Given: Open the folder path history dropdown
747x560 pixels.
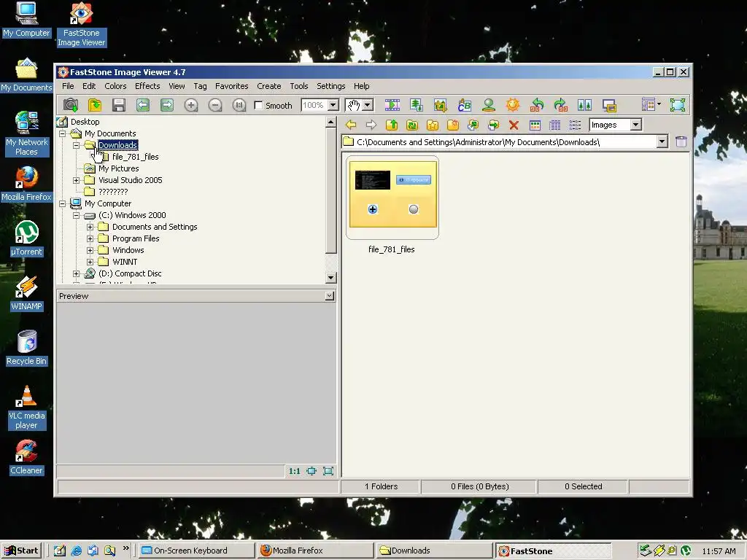Looking at the screenshot, I should pyautogui.click(x=662, y=142).
